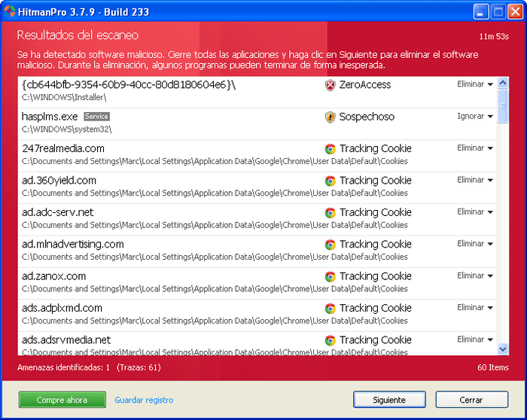Screen dimensions: 527x420
Task: Minimize the HitmanPro window
Action: (481, 12)
